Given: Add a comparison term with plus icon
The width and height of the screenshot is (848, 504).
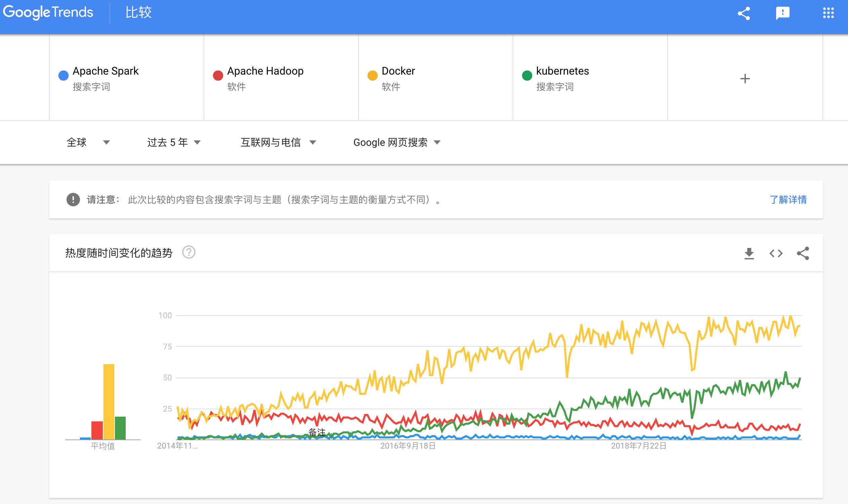Looking at the screenshot, I should tap(745, 79).
